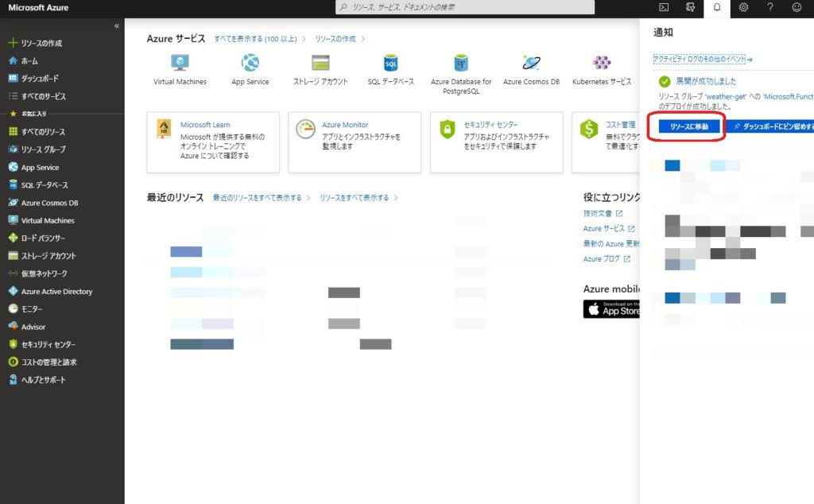814x504 pixels.
Task: Open Cloud Shell from top bar
Action: coord(664,7)
